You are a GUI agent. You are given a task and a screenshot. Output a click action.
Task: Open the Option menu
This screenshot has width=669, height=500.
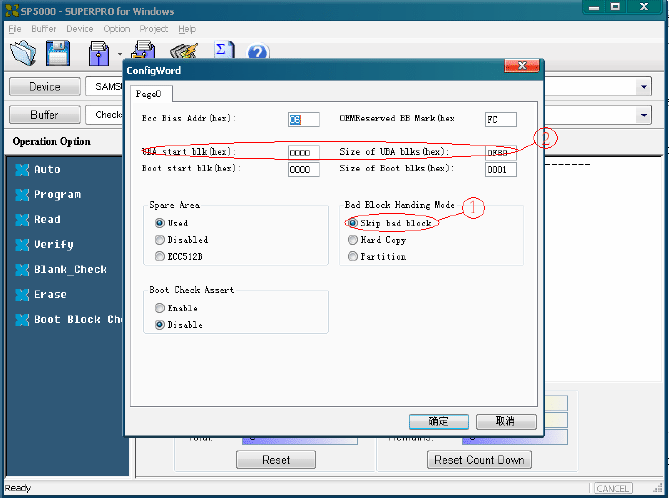pyautogui.click(x=117, y=29)
